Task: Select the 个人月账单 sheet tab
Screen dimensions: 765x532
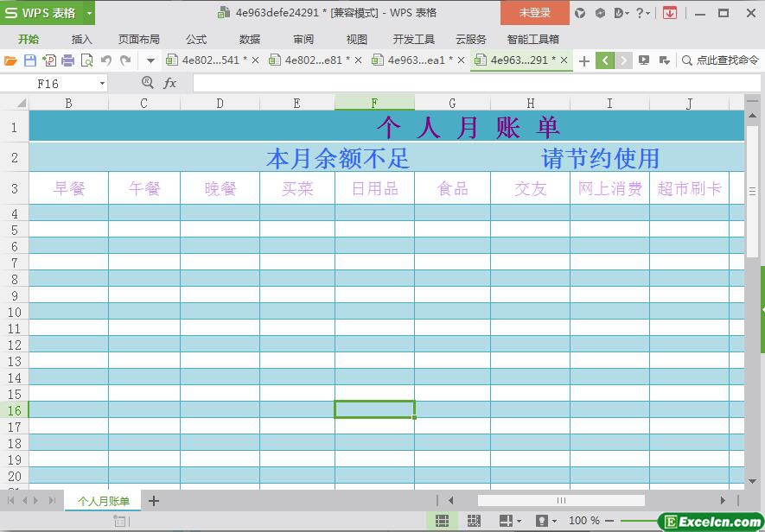Action: click(104, 501)
